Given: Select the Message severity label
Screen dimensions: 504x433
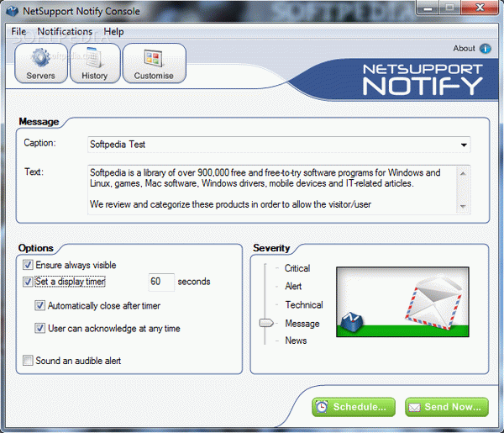Looking at the screenshot, I should point(302,324).
